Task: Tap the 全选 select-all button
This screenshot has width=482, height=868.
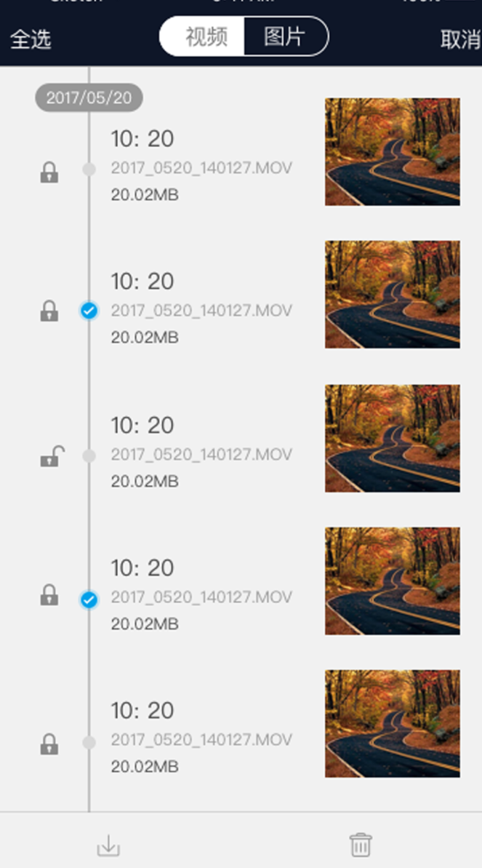Action: [x=31, y=39]
